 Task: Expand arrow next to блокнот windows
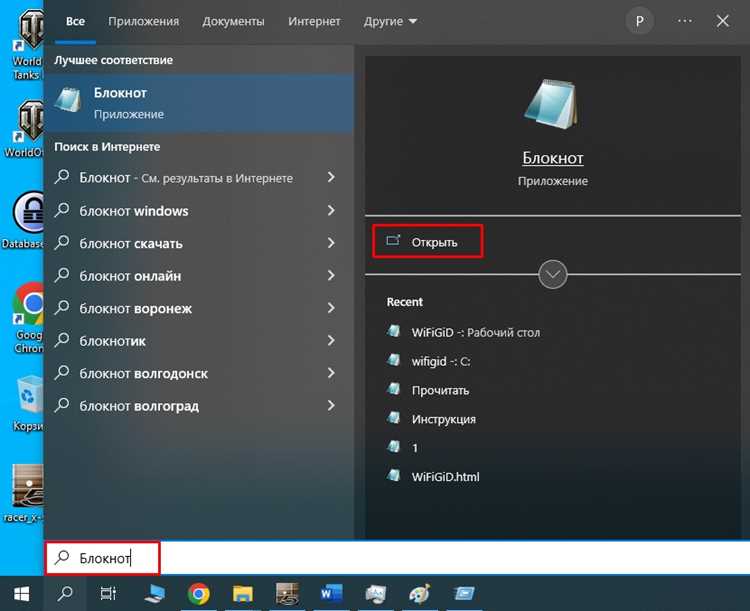pos(331,210)
